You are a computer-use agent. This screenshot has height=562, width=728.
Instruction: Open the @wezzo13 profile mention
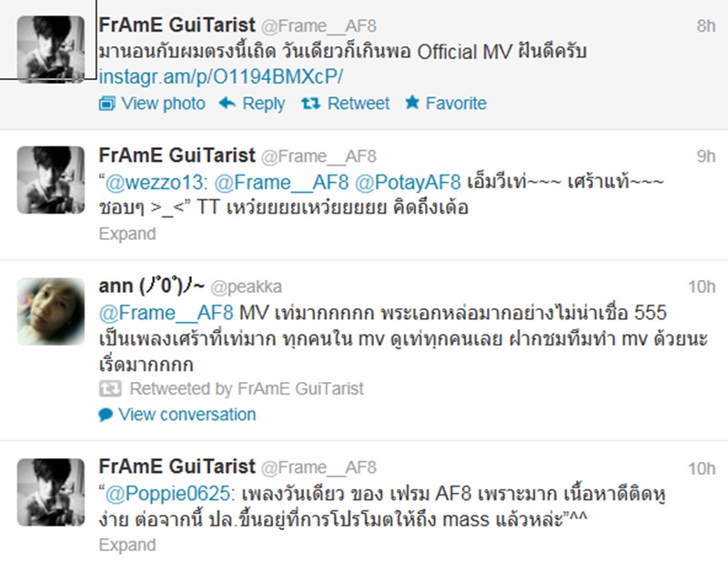click(x=154, y=183)
